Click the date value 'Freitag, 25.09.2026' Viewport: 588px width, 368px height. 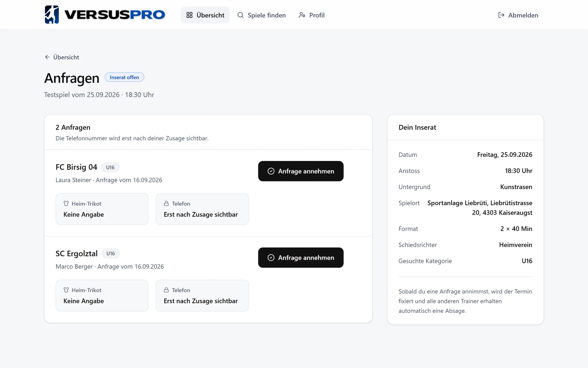504,155
